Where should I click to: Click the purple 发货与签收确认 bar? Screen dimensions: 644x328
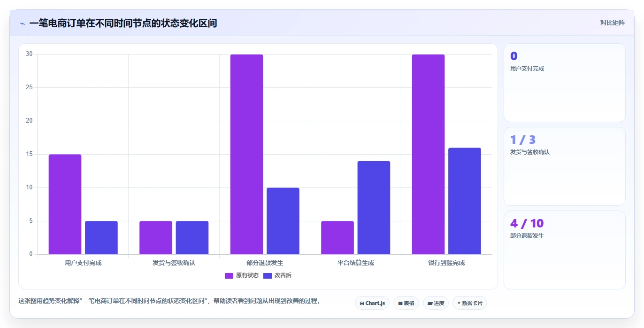(156, 238)
